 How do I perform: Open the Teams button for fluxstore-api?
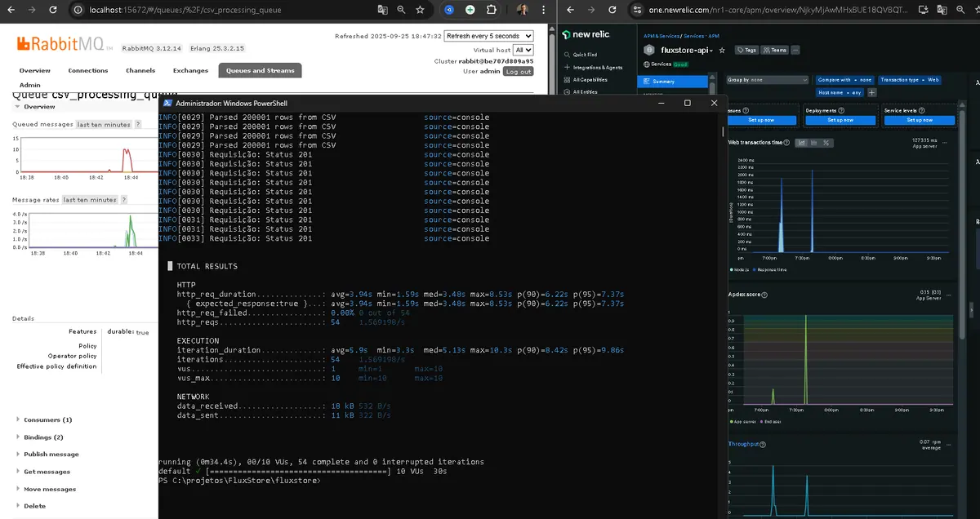click(775, 50)
